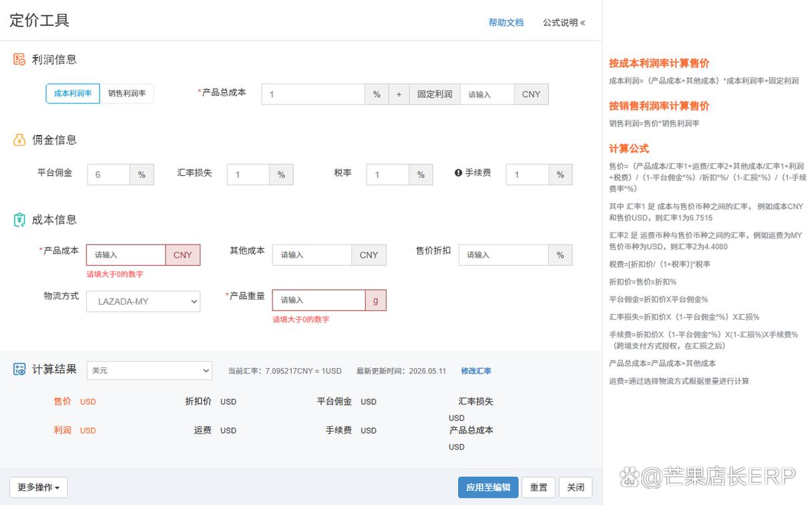Image resolution: width=812 pixels, height=505 pixels.
Task: Click the g unit next to 产品重量
Action: click(x=375, y=300)
